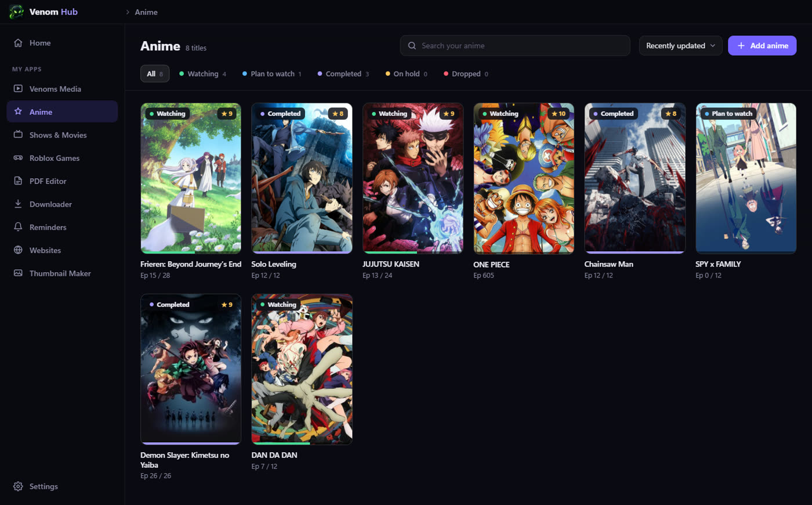Image resolution: width=812 pixels, height=505 pixels.
Task: Filter by On hold status
Action: tap(407, 74)
